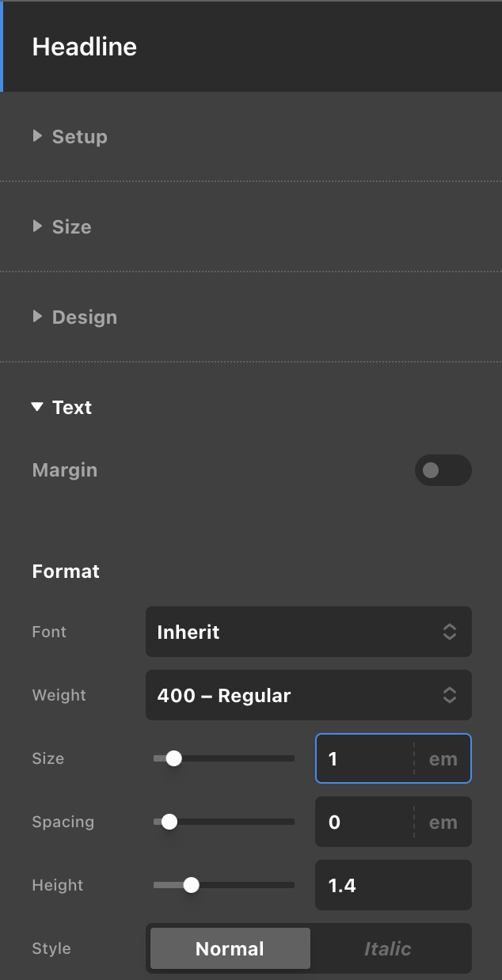Open the Font Inherit dropdown

coord(293,632)
